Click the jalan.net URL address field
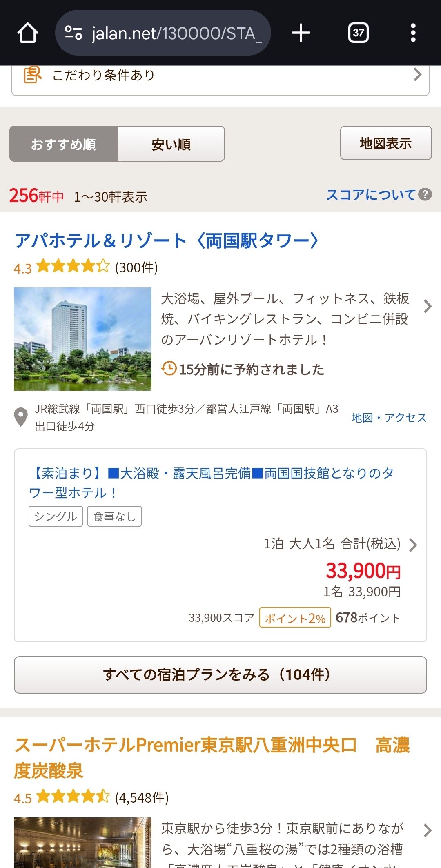This screenshot has width=441, height=868. (x=176, y=33)
